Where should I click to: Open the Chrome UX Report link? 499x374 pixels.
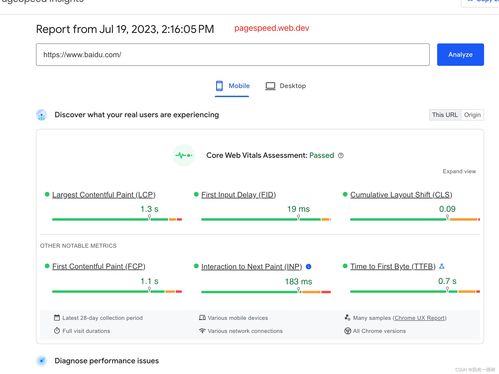[x=420, y=318]
